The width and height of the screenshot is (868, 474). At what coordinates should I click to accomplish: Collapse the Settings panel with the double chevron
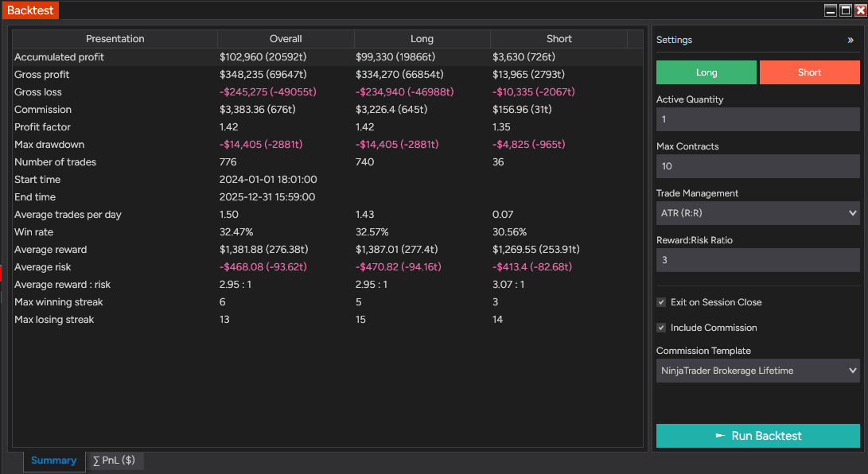[x=850, y=40]
